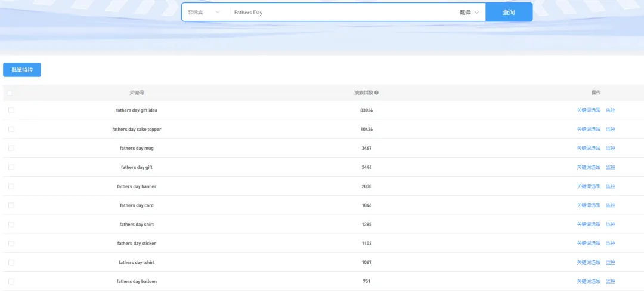Open 关键词选品 for fathers day tshirt
The height and width of the screenshot is (295, 644).
point(589,263)
